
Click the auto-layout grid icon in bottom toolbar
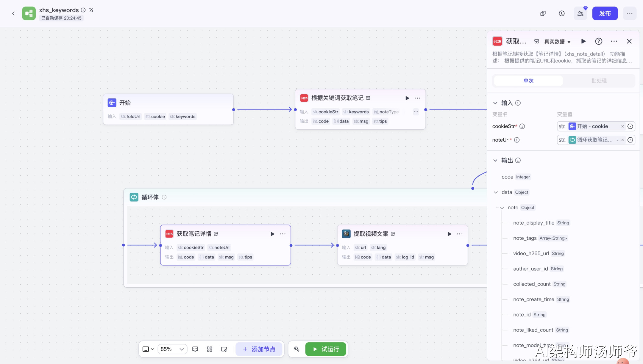point(210,349)
